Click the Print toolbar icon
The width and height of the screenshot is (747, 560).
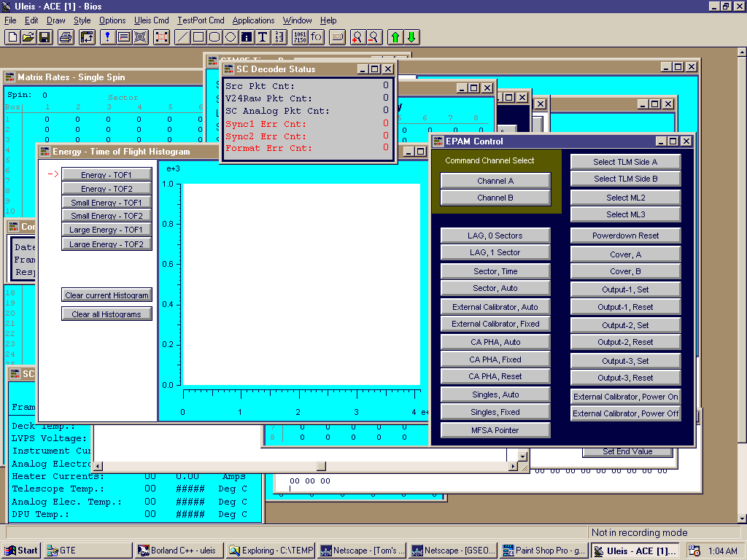coord(66,36)
